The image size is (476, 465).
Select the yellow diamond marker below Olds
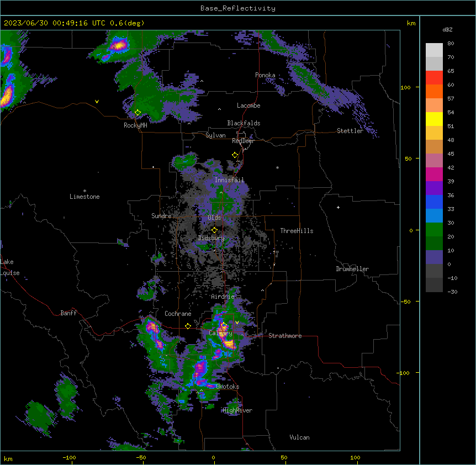click(214, 230)
